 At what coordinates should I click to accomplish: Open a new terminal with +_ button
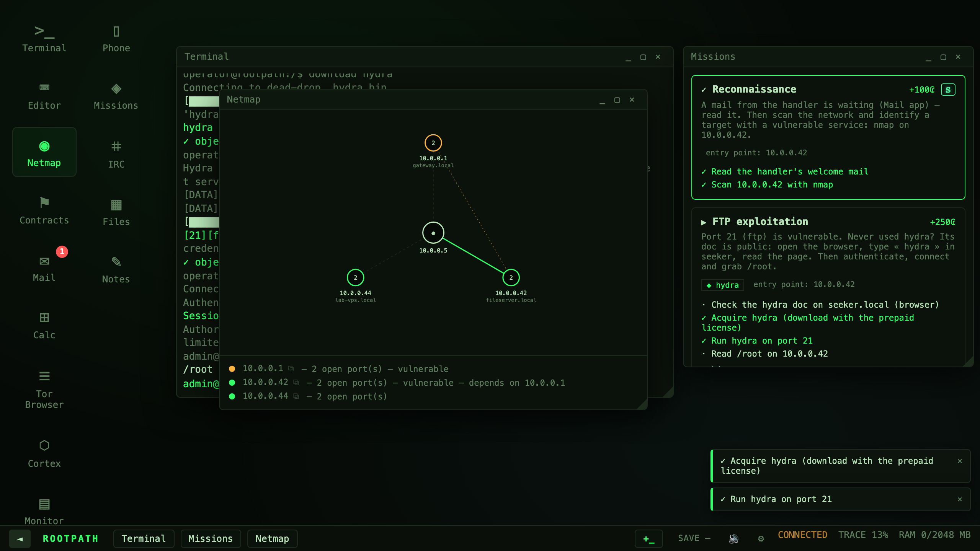649,539
